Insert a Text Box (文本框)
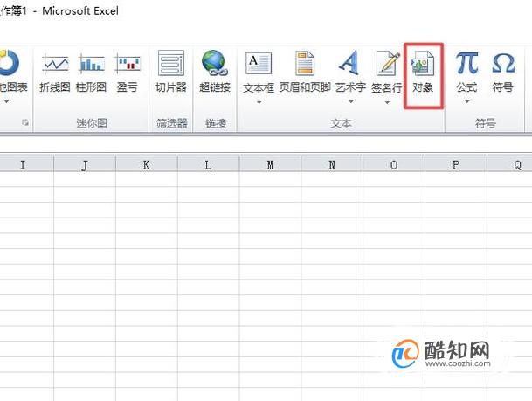The image size is (532, 401). pos(259,73)
